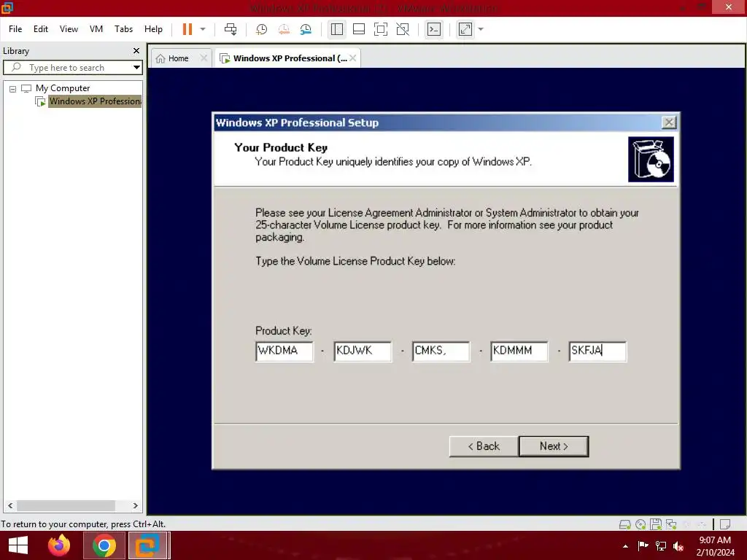Collapse the My Computer tree node
The width and height of the screenshot is (747, 560).
[x=13, y=88]
